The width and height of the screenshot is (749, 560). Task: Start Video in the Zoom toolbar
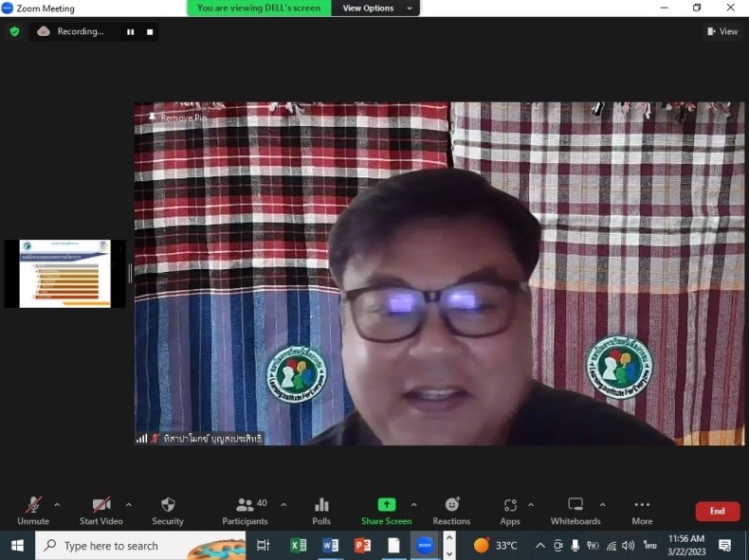pyautogui.click(x=100, y=510)
